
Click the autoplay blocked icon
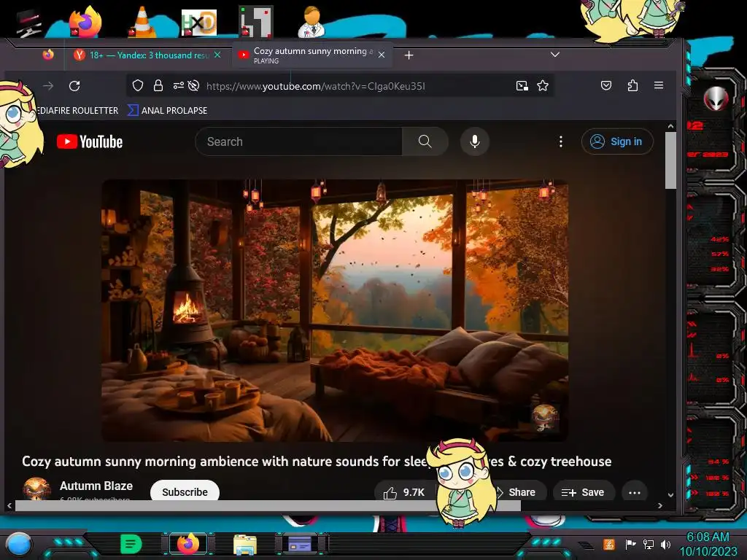click(193, 86)
